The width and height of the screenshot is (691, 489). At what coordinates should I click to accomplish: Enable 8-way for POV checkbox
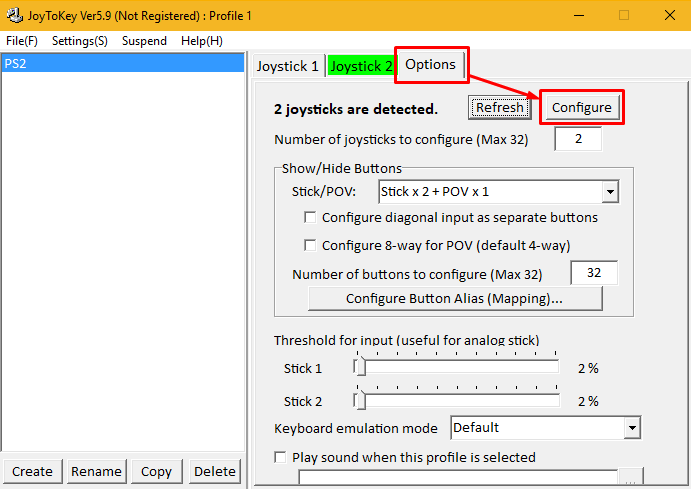coord(310,245)
